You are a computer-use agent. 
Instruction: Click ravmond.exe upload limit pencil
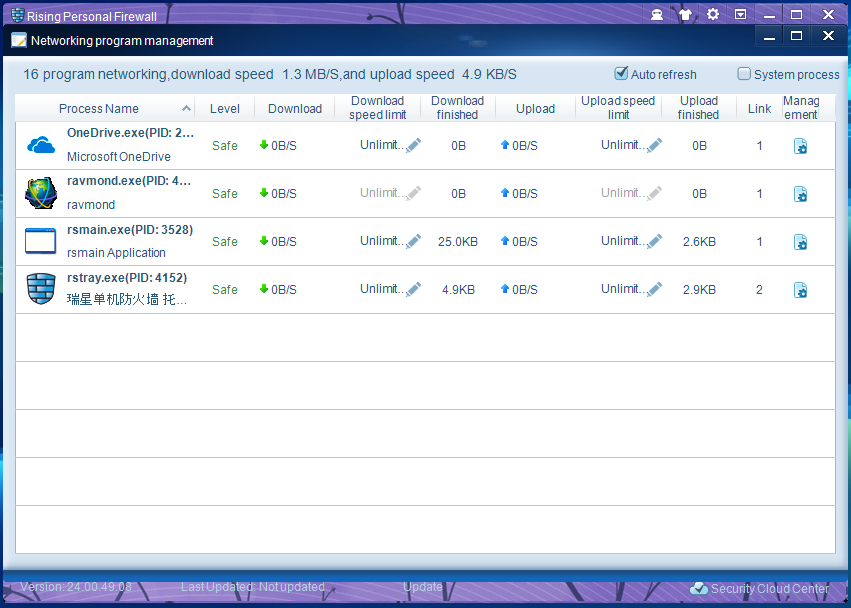pos(655,193)
